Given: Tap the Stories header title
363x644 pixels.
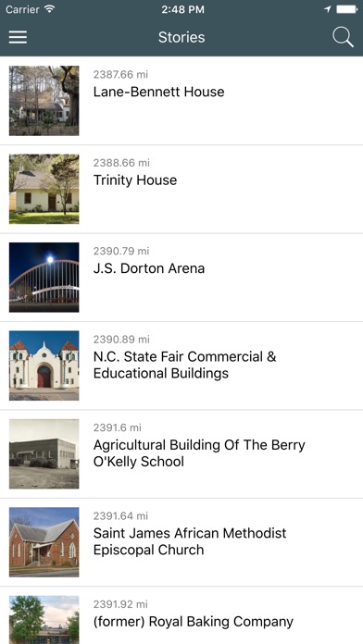Looking at the screenshot, I should coord(181,37).
